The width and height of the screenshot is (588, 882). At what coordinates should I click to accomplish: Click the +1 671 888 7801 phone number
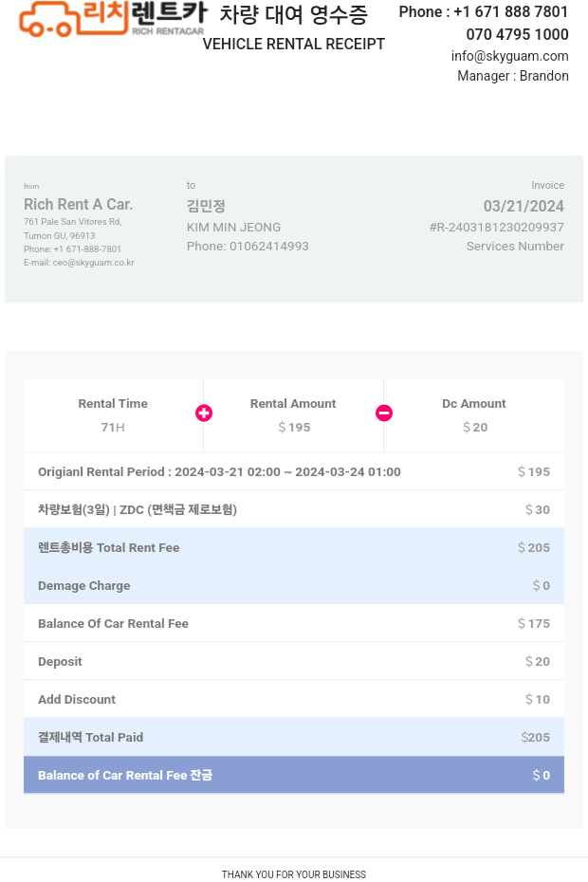(x=511, y=11)
